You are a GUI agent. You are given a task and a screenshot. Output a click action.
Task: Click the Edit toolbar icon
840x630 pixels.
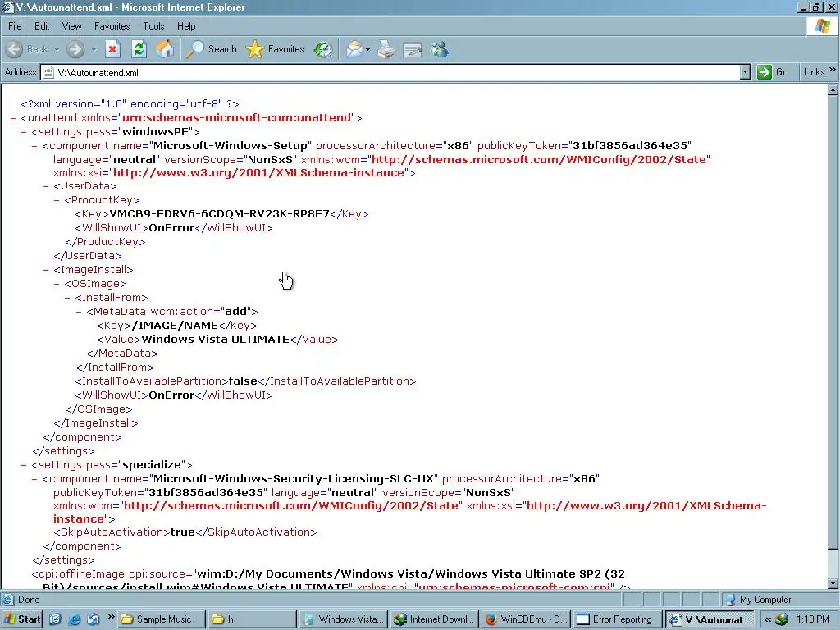[412, 49]
